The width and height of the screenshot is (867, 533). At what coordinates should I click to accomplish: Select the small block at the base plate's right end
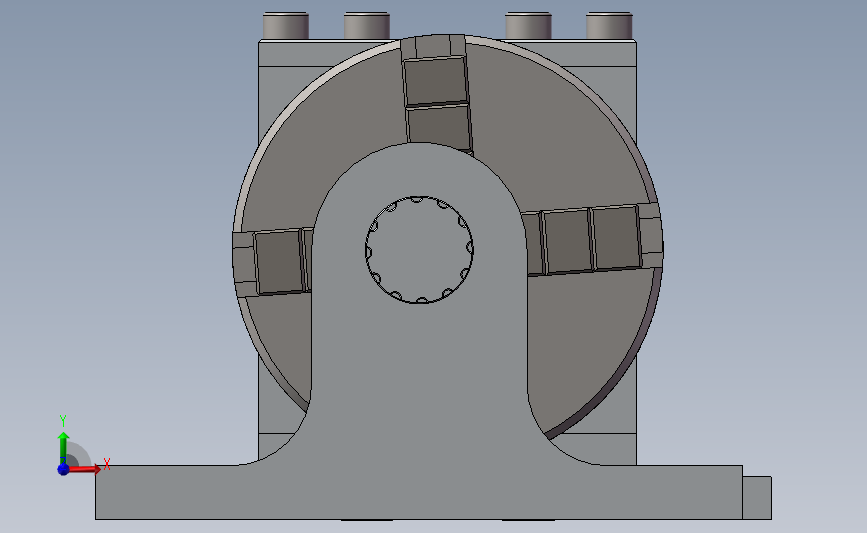click(x=757, y=498)
